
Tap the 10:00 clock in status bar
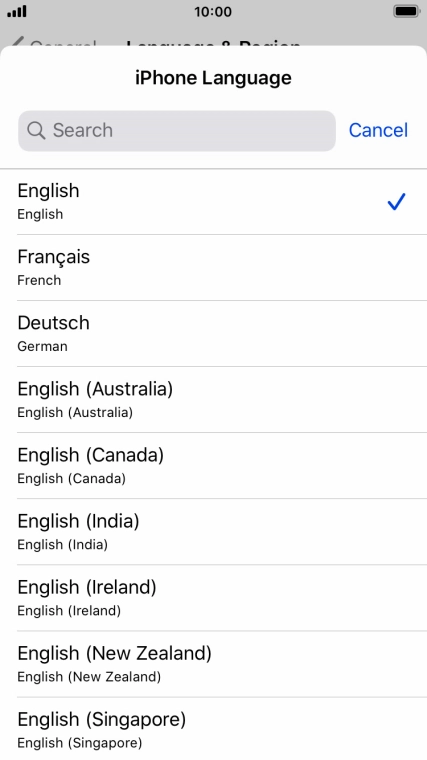pyautogui.click(x=213, y=12)
